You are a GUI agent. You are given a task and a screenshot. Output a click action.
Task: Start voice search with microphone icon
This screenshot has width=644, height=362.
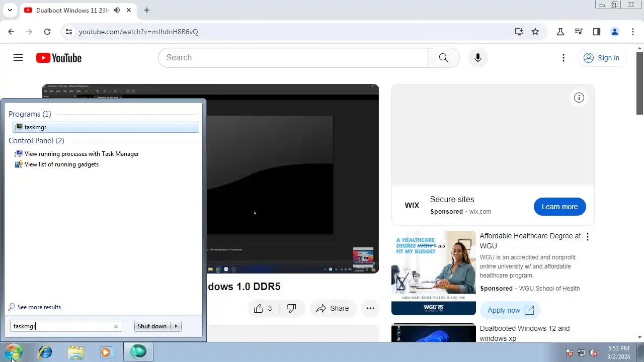(x=478, y=58)
